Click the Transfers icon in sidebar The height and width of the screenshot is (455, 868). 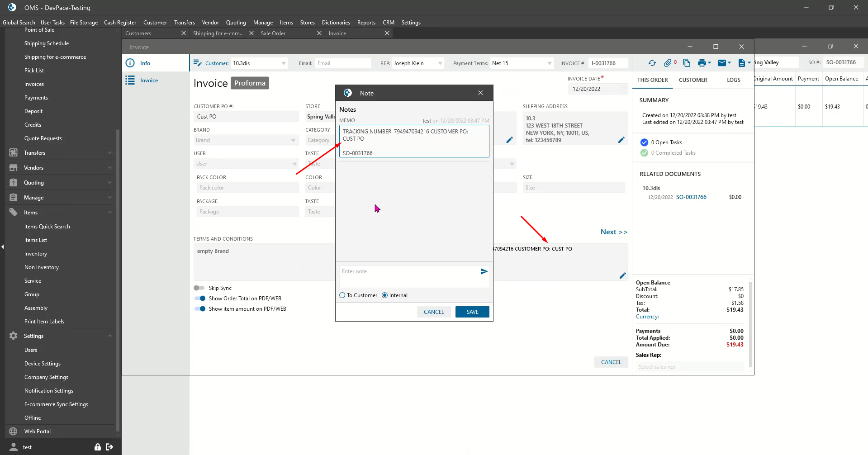pos(14,153)
